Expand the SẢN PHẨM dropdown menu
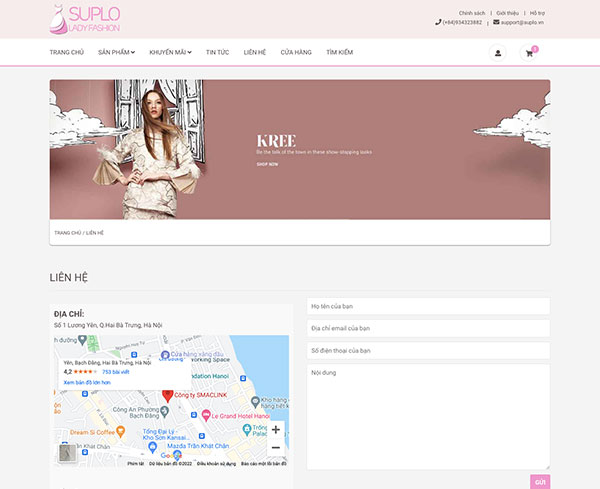The image size is (600, 489). pyautogui.click(x=116, y=52)
